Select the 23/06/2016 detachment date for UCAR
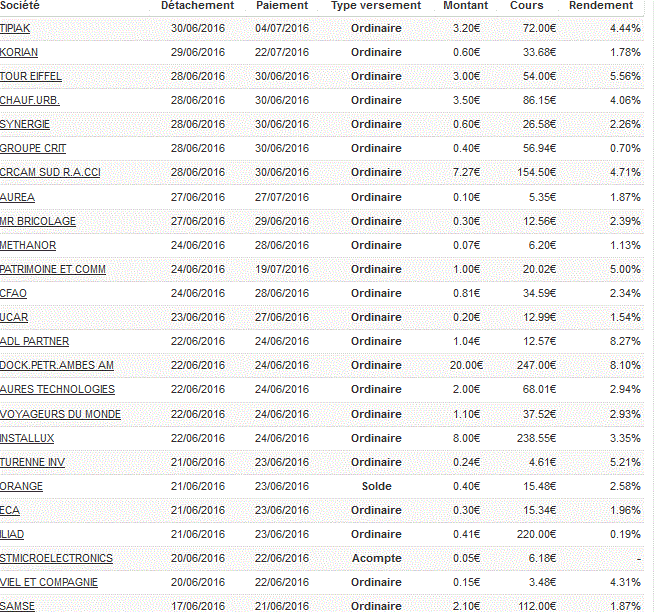The image size is (663, 612). 198,318
